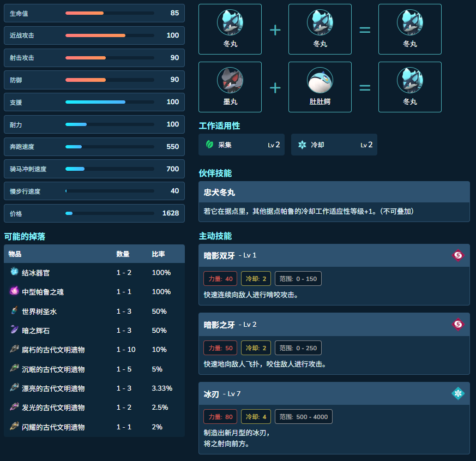This screenshot has height=461, width=476.
Task: Click the 范围: 500 - 4000 tag
Action: point(304,417)
